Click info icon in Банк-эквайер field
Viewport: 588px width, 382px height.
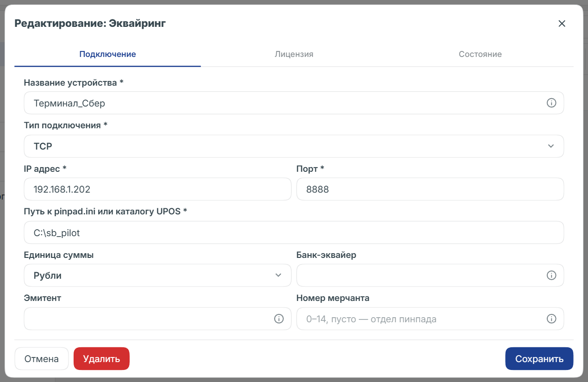tap(551, 276)
